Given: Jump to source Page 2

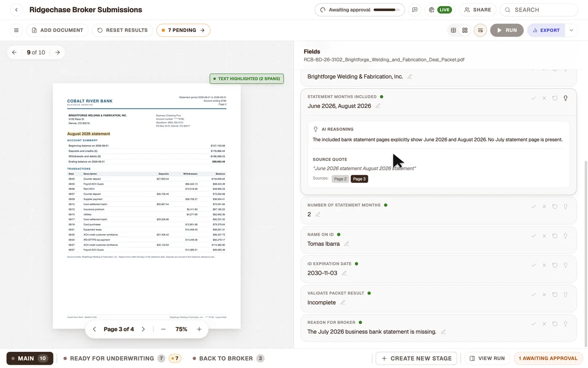Looking at the screenshot, I should coord(340,179).
